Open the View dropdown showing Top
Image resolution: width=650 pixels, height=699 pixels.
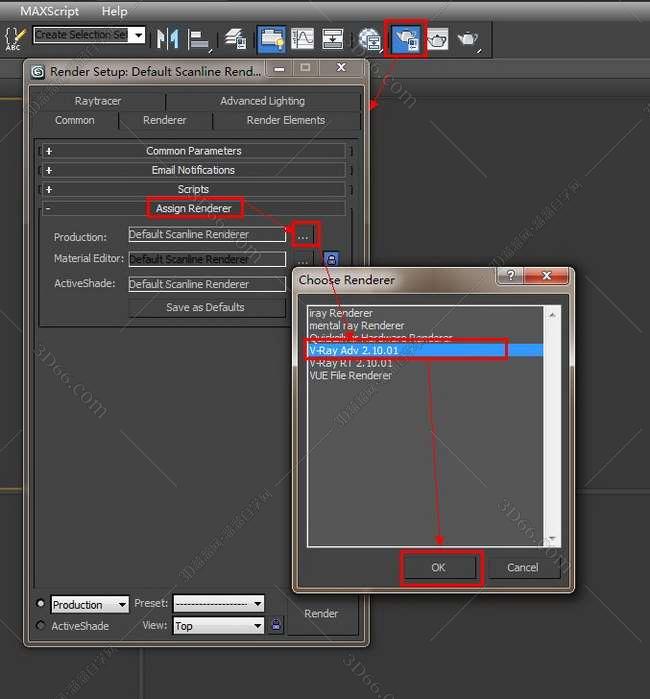click(x=218, y=626)
